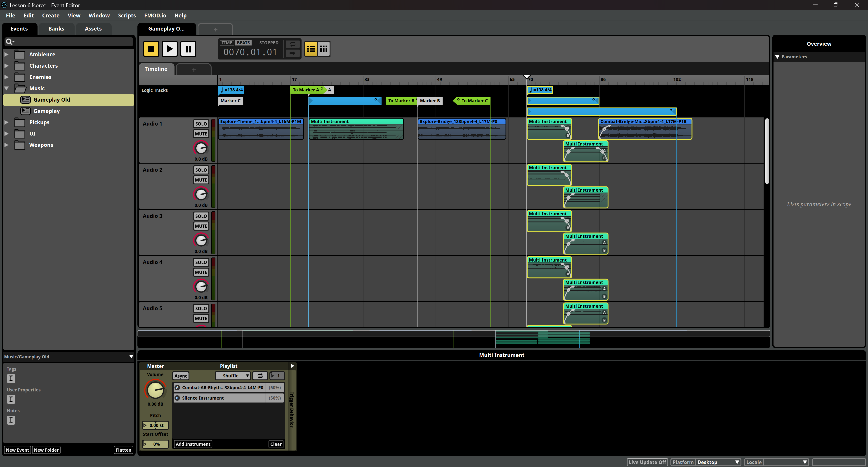
Task: Toggle playlist loop button
Action: click(x=260, y=376)
